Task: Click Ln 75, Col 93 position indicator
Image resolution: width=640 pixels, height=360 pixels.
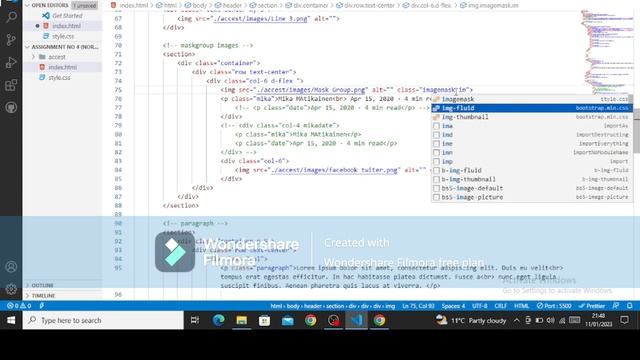Action: point(418,306)
